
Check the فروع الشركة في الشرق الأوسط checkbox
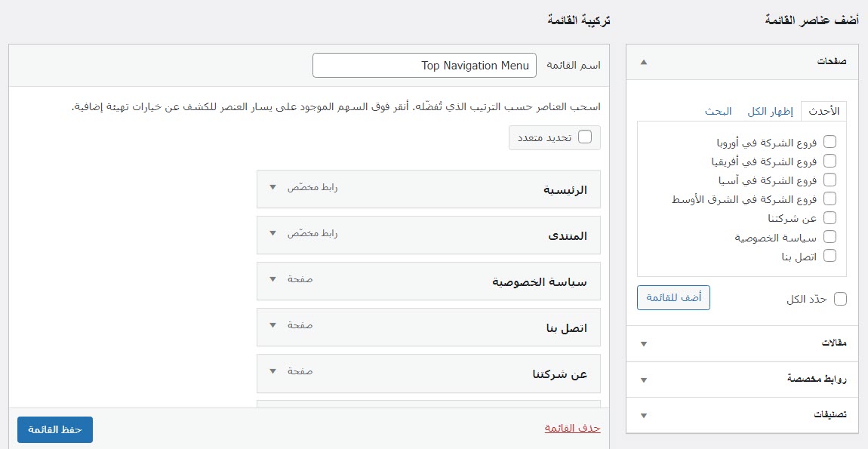pyautogui.click(x=830, y=198)
